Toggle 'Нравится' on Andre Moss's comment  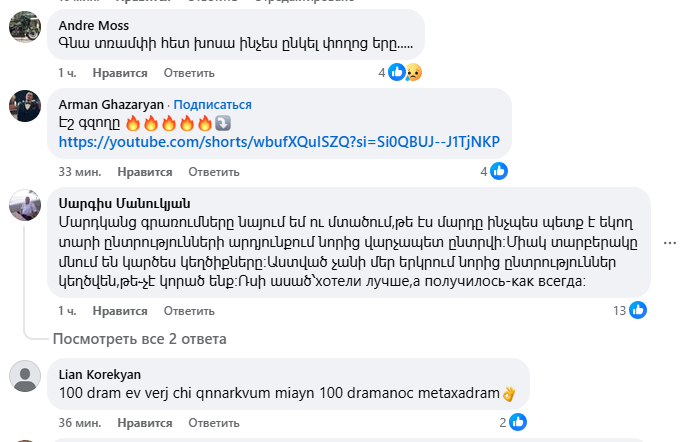click(x=120, y=73)
